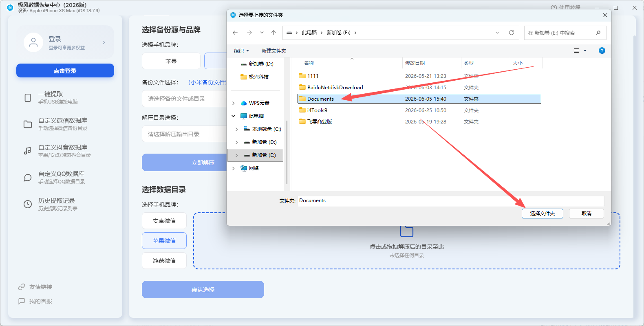The height and width of the screenshot is (326, 644).
Task: Open 自定义QQ数据库 chat bubble item
Action: coord(65,177)
